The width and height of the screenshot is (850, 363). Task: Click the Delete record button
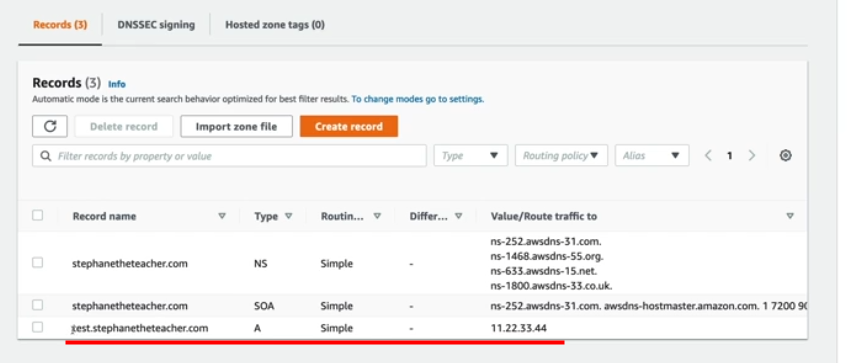[x=124, y=126]
